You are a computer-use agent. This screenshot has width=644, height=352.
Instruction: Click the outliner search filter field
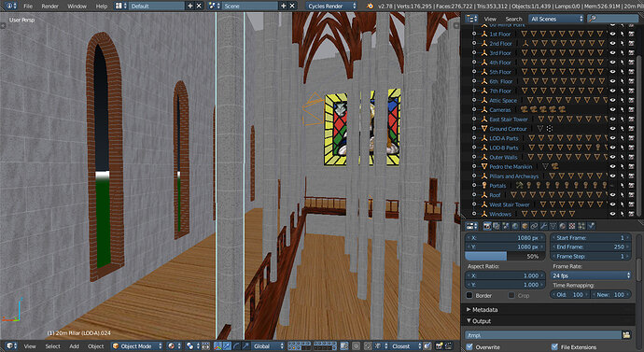pyautogui.click(x=613, y=19)
